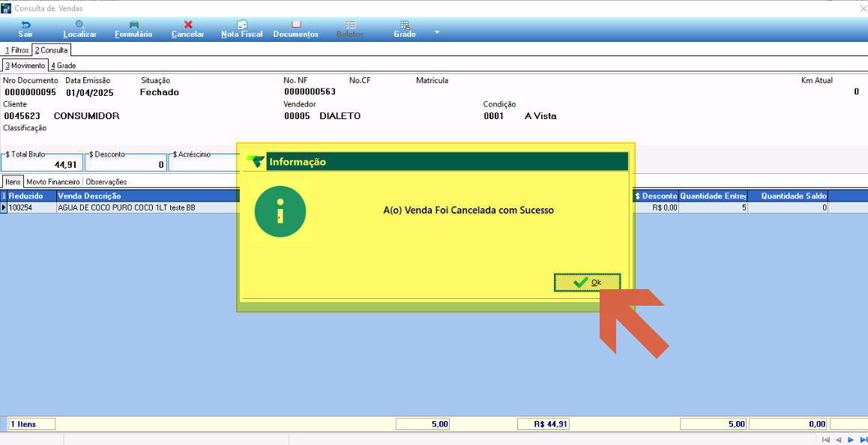
Task: Open the Movto Financeiro tab
Action: (x=53, y=181)
